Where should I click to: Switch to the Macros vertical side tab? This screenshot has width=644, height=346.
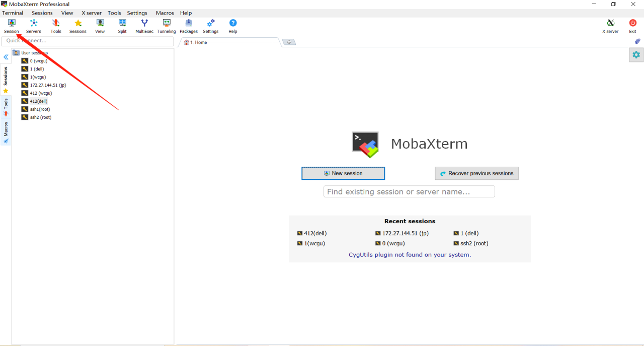point(6,132)
